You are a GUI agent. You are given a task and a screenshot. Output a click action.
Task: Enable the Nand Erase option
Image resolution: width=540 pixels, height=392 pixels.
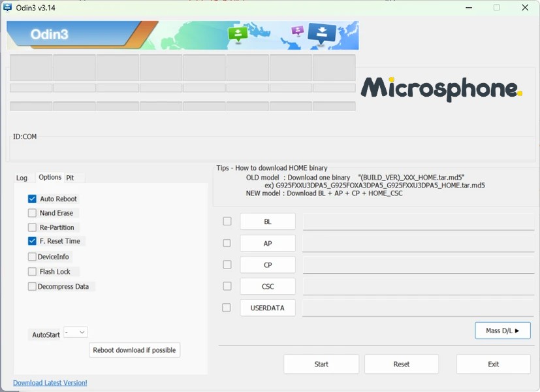(32, 213)
